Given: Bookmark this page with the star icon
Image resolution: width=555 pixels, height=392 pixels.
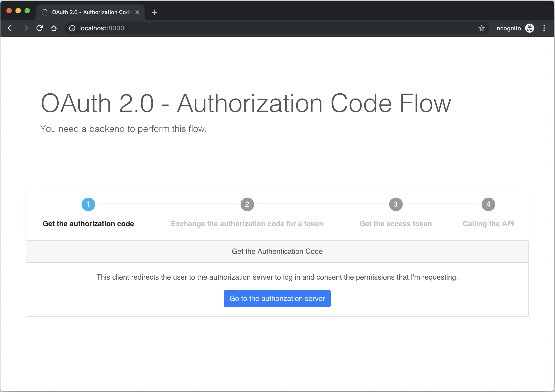Looking at the screenshot, I should coord(482,28).
